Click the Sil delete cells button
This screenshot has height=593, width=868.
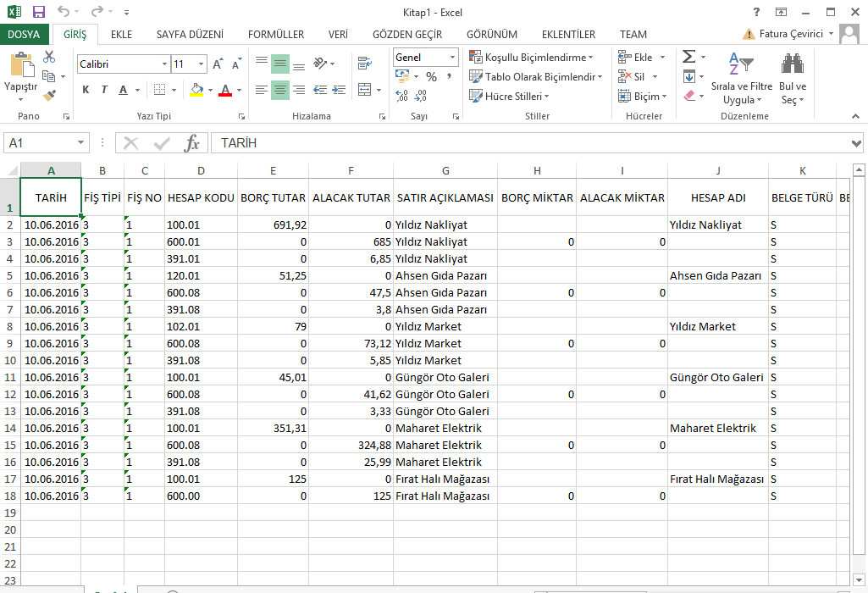pos(638,76)
